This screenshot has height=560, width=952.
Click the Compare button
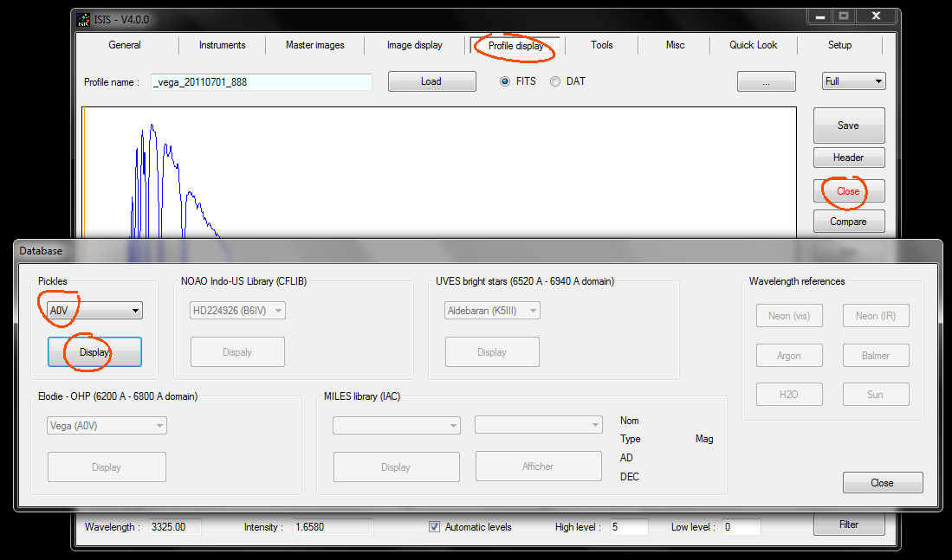(x=848, y=222)
